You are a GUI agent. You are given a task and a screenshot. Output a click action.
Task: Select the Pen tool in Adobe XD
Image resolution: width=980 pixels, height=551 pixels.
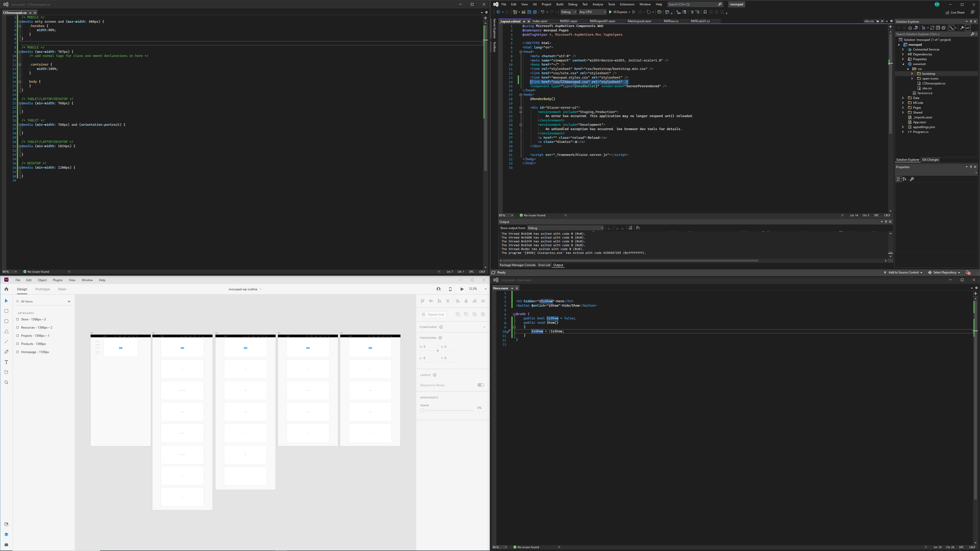tap(6, 352)
